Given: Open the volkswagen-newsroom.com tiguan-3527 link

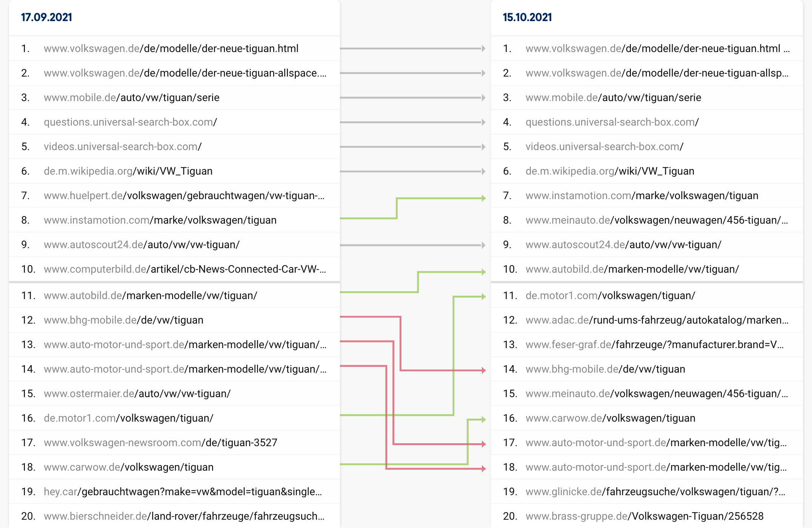Looking at the screenshot, I should click(x=160, y=443).
